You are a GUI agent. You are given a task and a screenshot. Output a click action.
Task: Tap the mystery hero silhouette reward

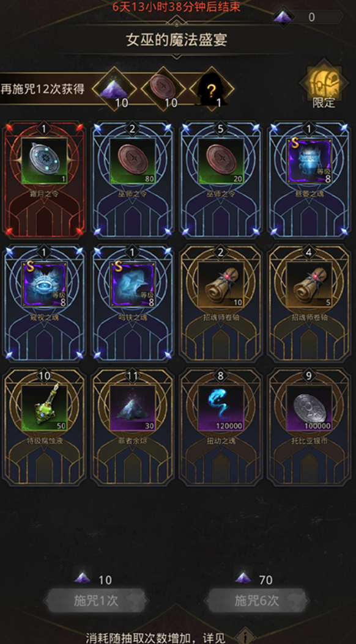click(x=212, y=89)
